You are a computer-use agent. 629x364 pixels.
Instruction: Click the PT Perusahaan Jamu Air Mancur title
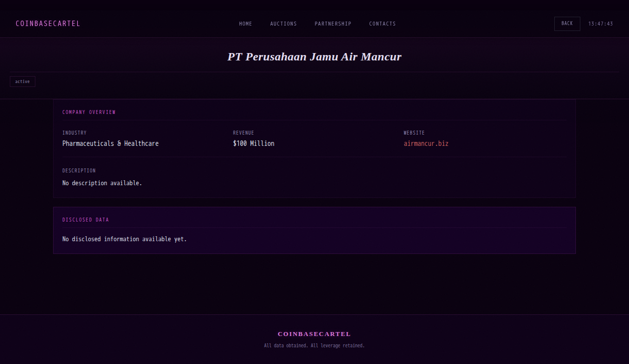click(314, 56)
